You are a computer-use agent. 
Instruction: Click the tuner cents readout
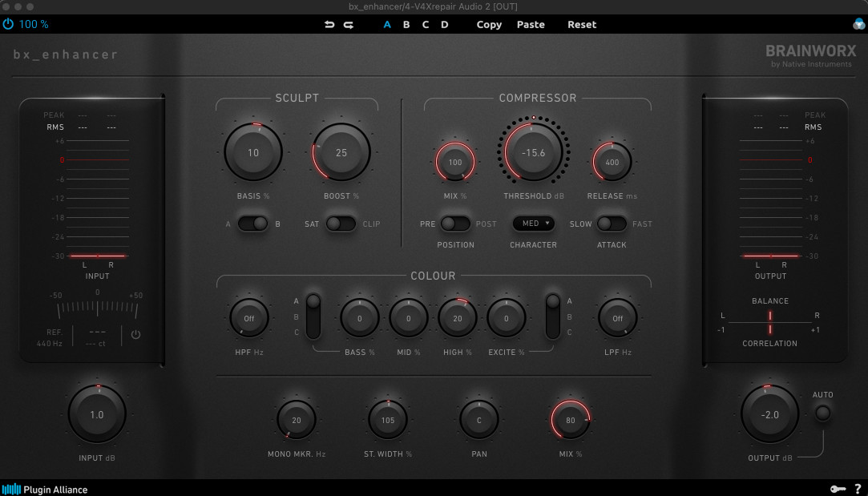click(95, 344)
